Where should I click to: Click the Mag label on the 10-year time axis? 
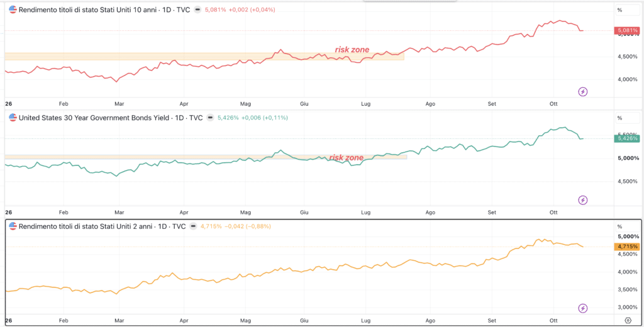coord(245,104)
